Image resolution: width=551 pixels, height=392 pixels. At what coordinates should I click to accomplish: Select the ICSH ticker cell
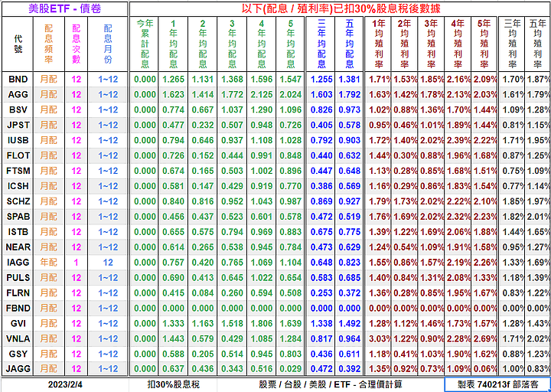pos(18,186)
